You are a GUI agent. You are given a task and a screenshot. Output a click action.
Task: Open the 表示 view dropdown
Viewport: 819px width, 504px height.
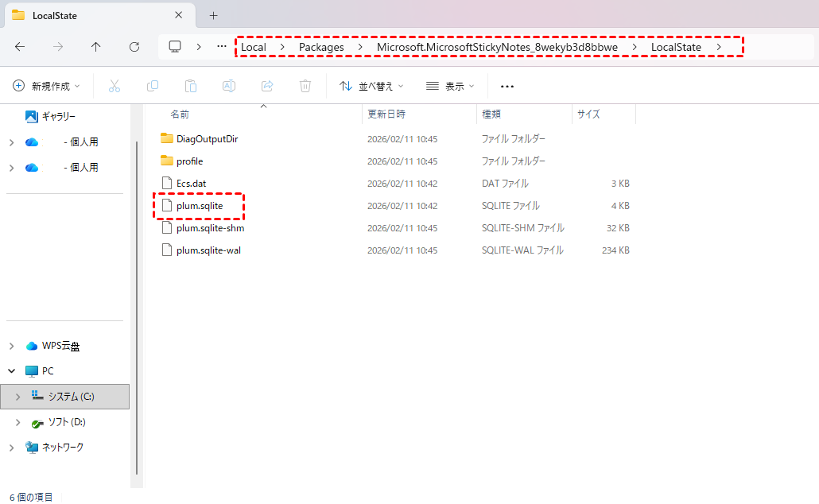tap(450, 86)
